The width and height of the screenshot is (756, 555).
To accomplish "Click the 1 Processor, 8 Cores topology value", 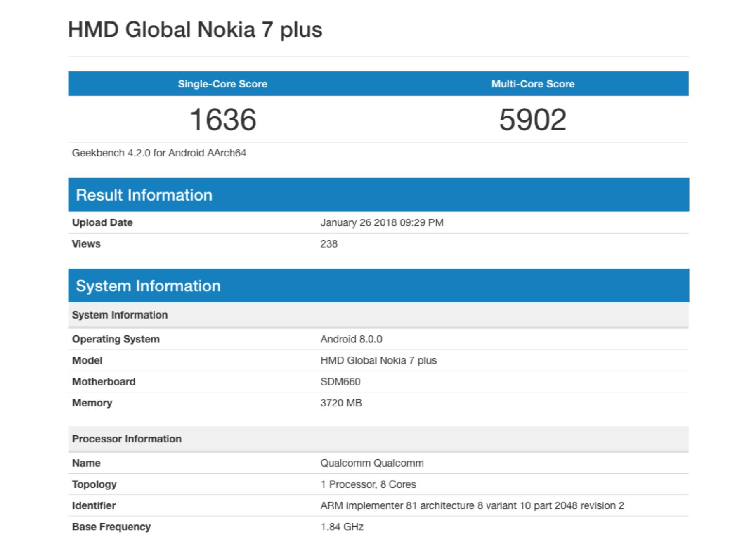I will click(368, 484).
